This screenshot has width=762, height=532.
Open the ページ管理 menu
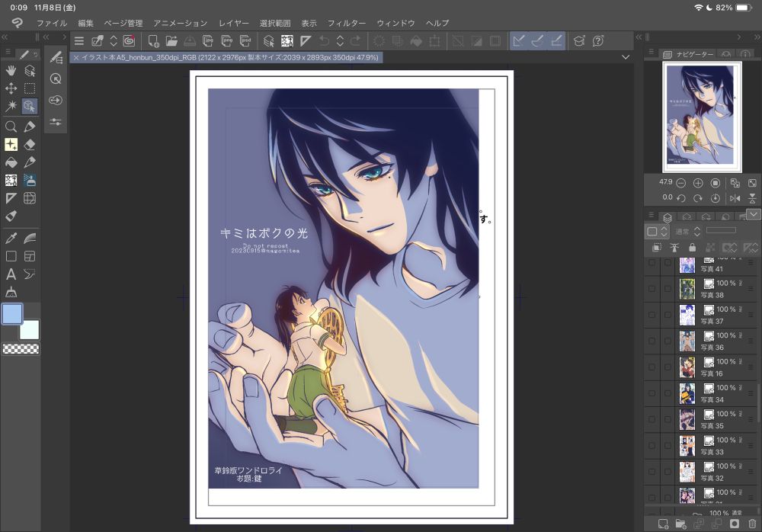(123, 23)
